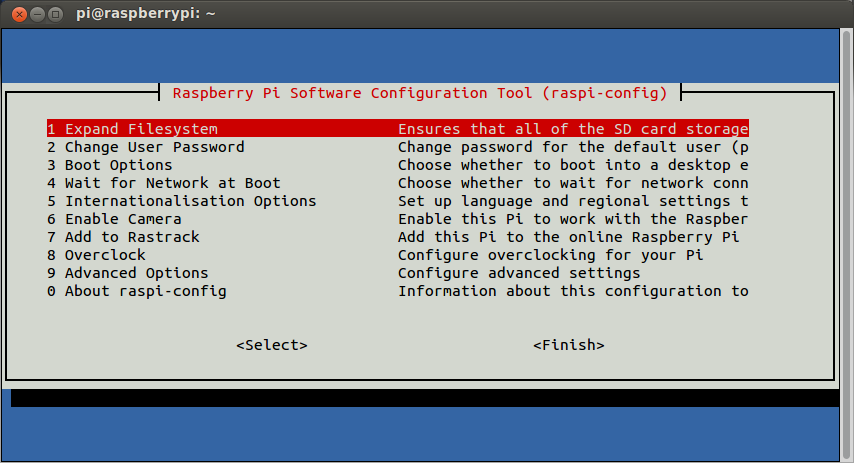
Task: Click the 'Enable this Pi to work with' description
Action: (x=573, y=219)
